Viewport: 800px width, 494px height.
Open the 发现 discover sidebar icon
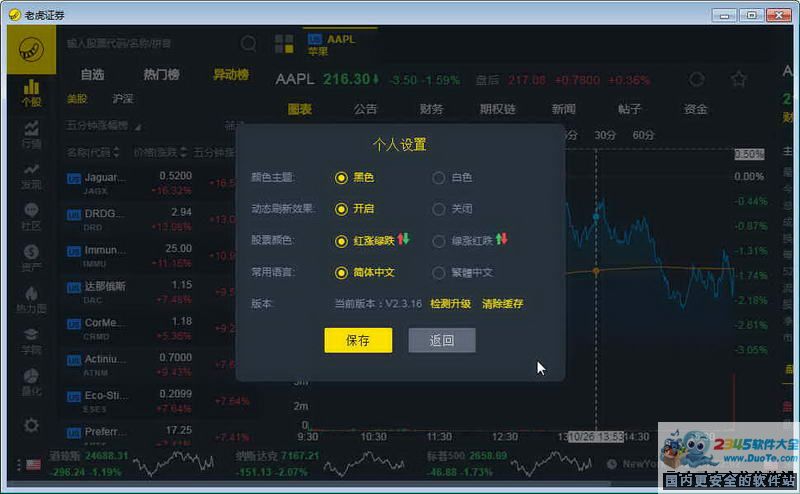point(31,176)
